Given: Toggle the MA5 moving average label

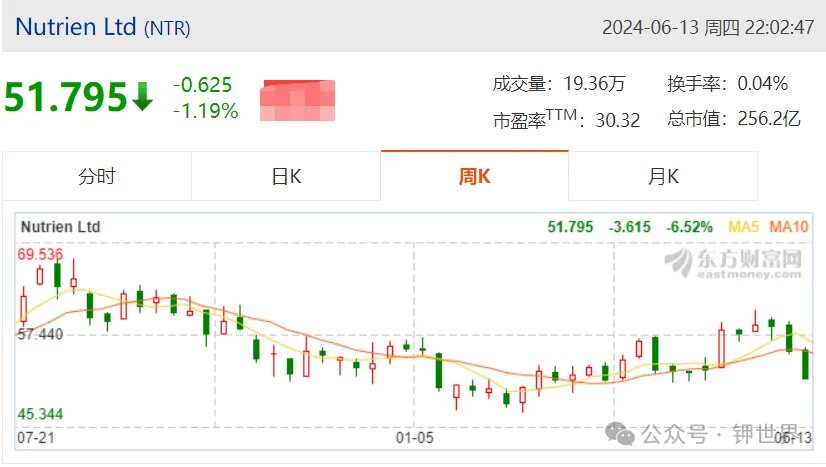Looking at the screenshot, I should [743, 227].
